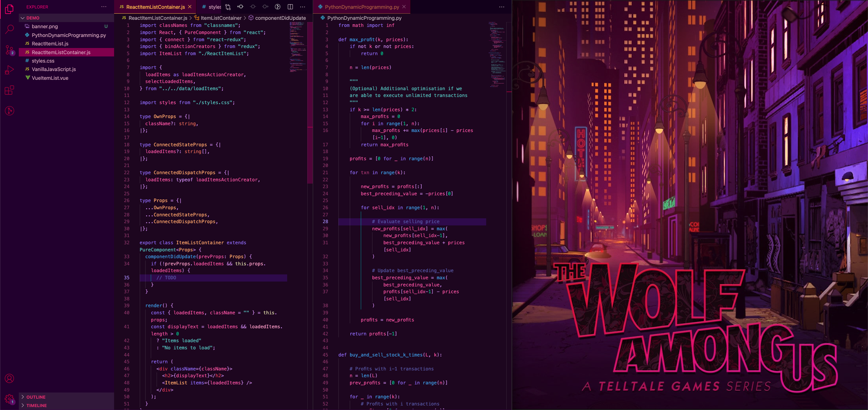Click the Explorer icon in the activity bar
The height and width of the screenshot is (410, 868).
coord(9,9)
